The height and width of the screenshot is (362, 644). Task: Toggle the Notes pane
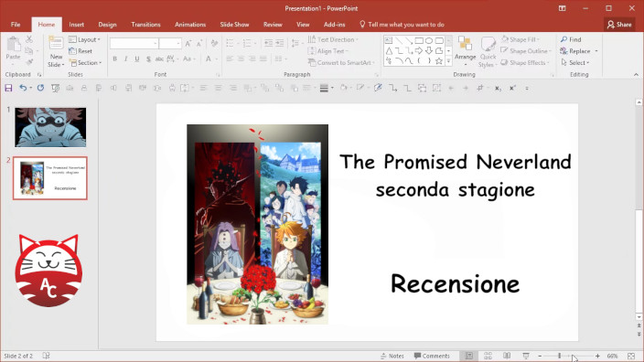392,356
